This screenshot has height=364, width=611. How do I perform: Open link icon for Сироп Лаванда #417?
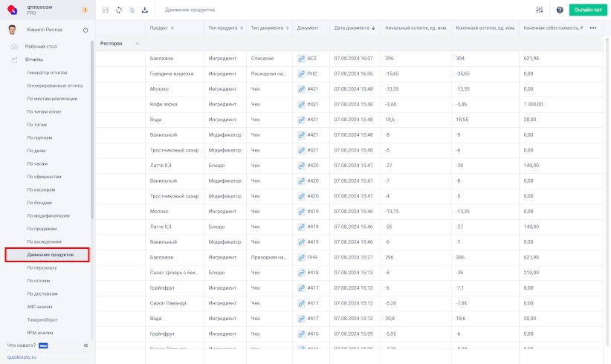point(301,303)
